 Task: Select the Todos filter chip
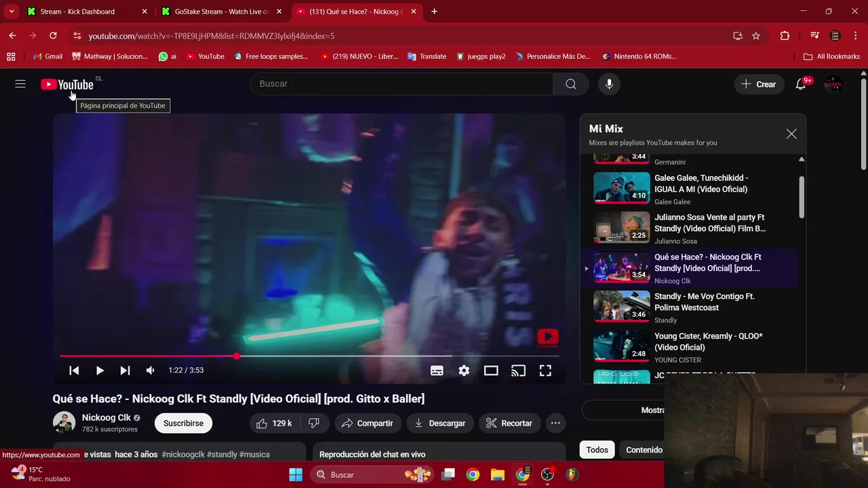pos(597,450)
